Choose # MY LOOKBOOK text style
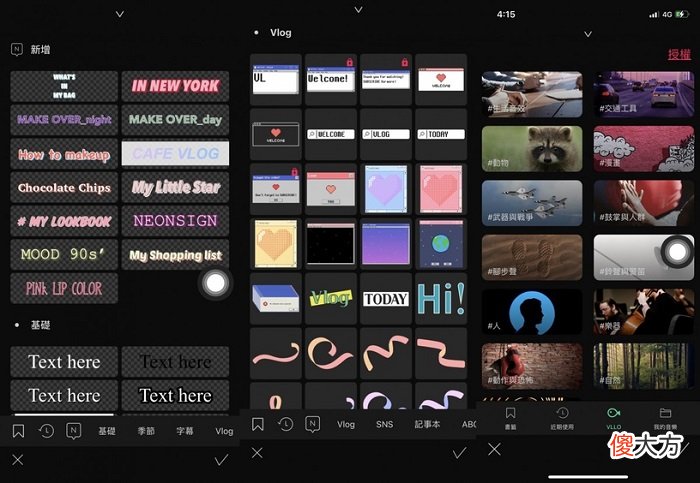The height and width of the screenshot is (483, 700). 64,221
